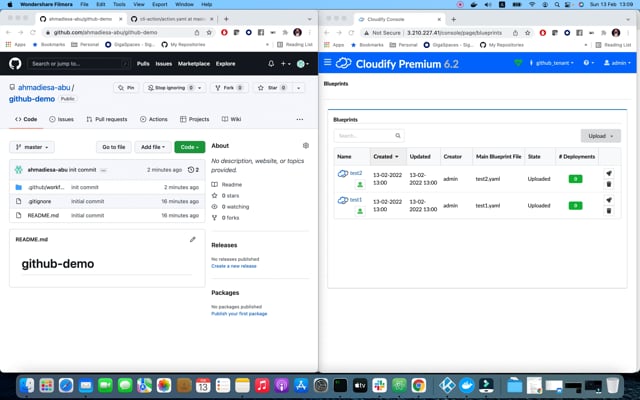The width and height of the screenshot is (640, 400).
Task: Open github_tenant tenant dropdown
Action: [x=552, y=63]
